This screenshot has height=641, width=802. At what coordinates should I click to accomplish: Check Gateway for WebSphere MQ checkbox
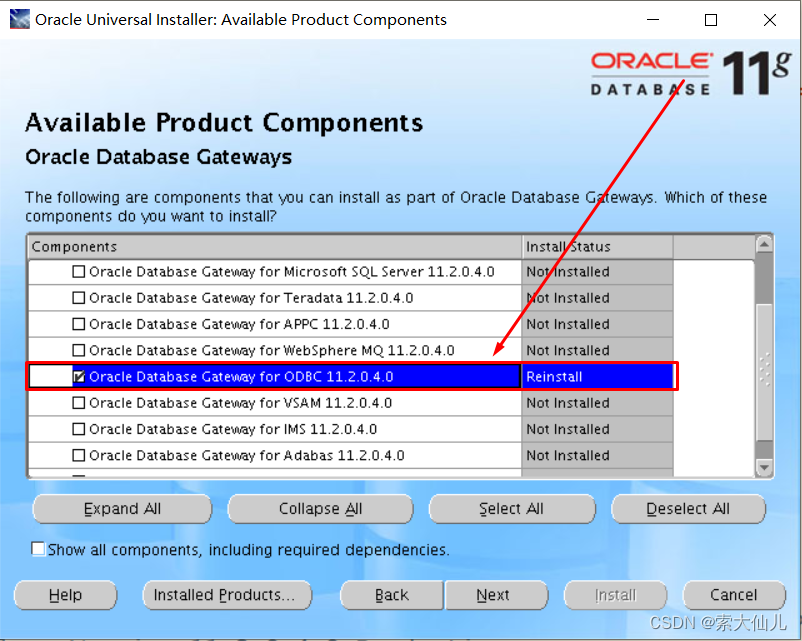[x=78, y=350]
